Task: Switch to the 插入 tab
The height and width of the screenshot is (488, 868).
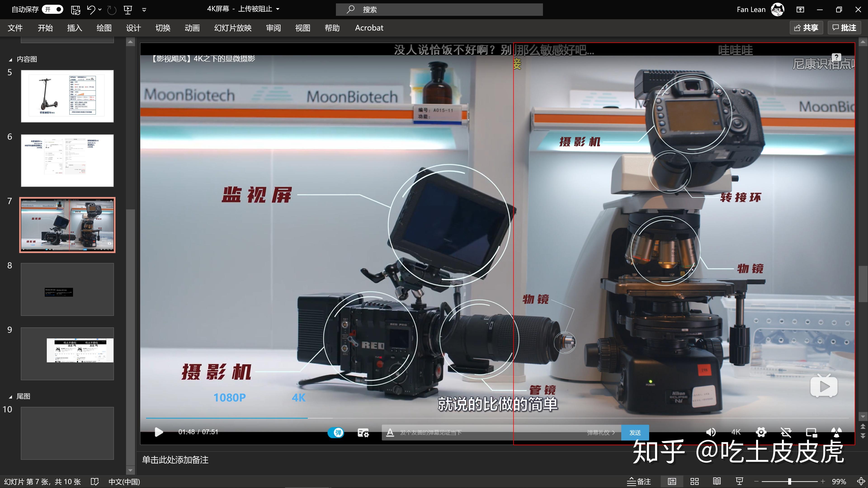Action: click(74, 28)
